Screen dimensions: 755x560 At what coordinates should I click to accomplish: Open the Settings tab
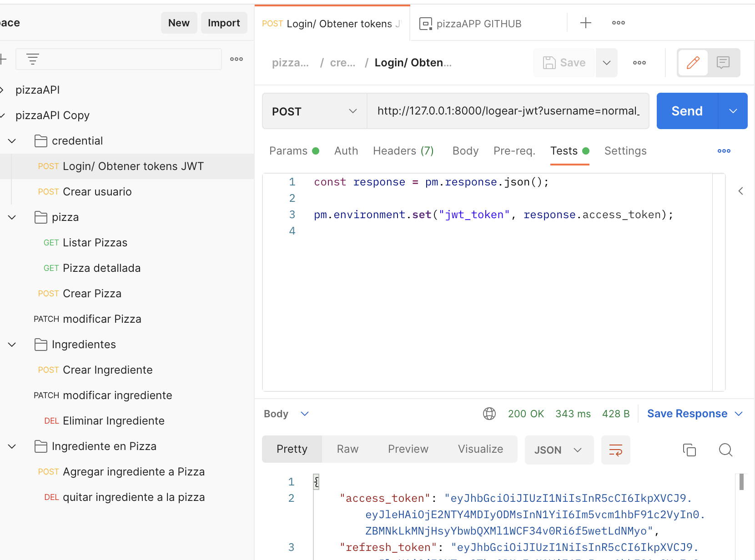[x=625, y=151]
